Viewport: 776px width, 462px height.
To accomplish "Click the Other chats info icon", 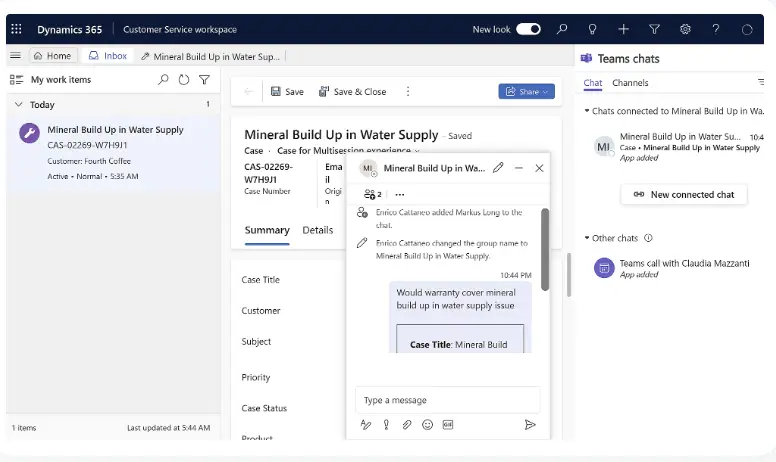I will click(648, 238).
